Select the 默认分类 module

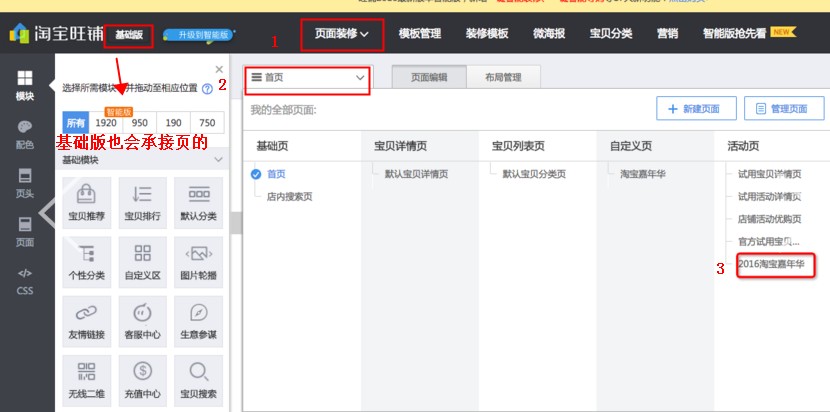pyautogui.click(x=199, y=203)
